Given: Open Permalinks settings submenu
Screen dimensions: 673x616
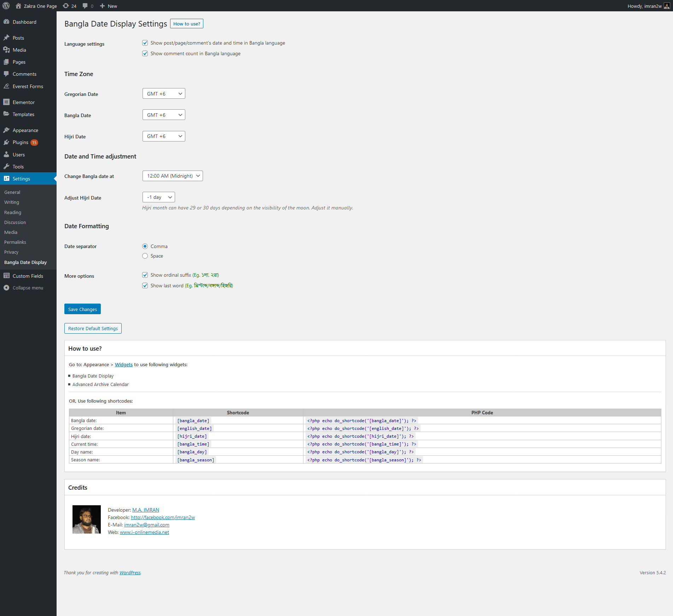Looking at the screenshot, I should click(x=15, y=242).
